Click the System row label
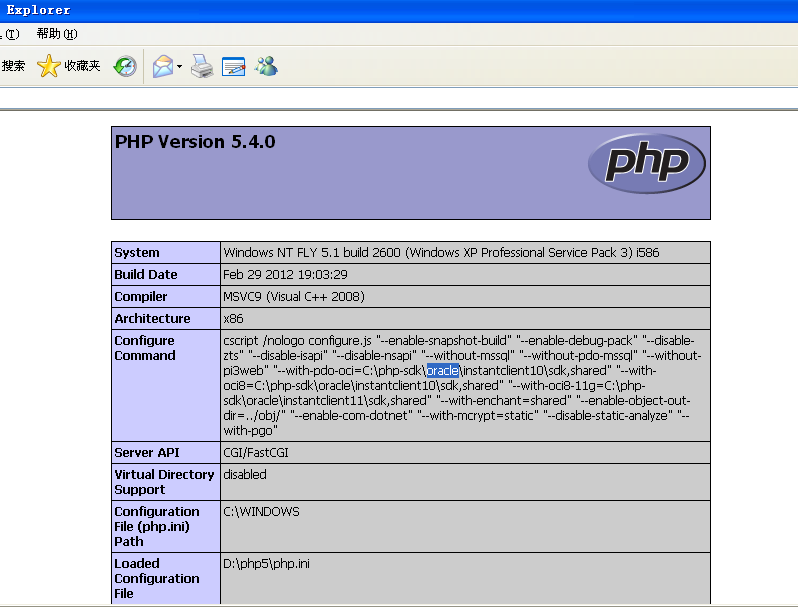This screenshot has width=798, height=607. pyautogui.click(x=137, y=253)
